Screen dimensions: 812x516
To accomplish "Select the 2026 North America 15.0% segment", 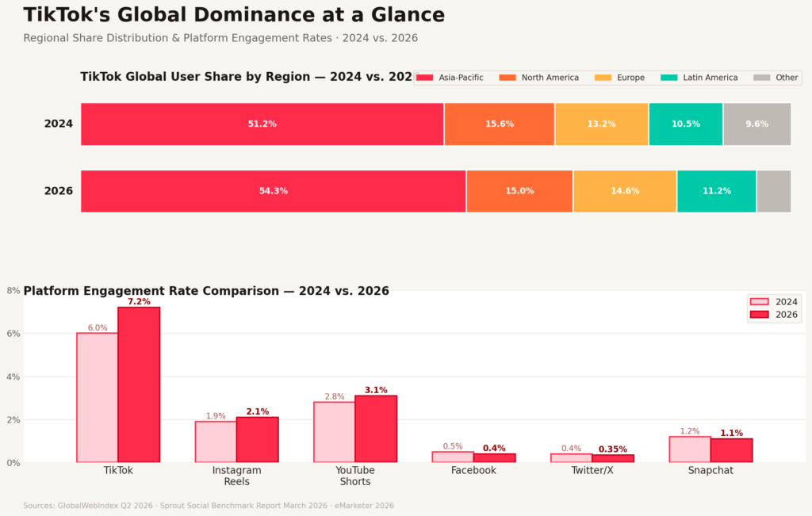I will pyautogui.click(x=519, y=192).
